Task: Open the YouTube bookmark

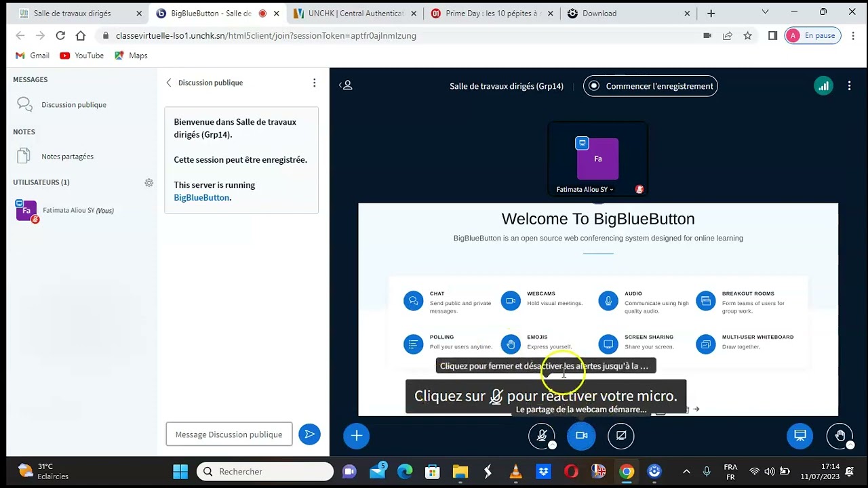Action: pyautogui.click(x=82, y=56)
